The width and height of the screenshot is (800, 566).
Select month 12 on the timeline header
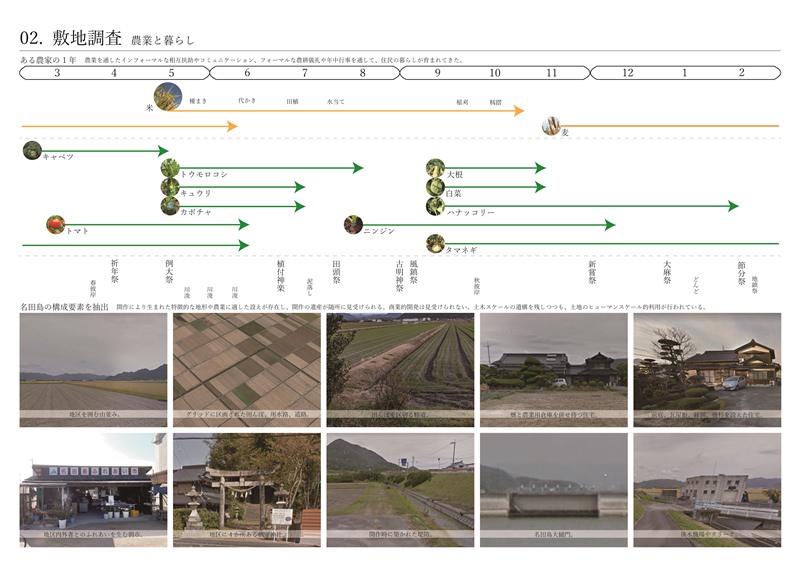pos(627,73)
